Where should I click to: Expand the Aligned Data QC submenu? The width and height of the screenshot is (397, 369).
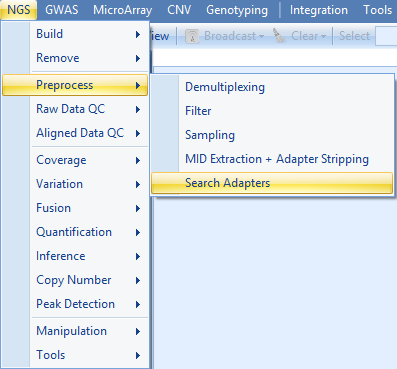pyautogui.click(x=75, y=133)
